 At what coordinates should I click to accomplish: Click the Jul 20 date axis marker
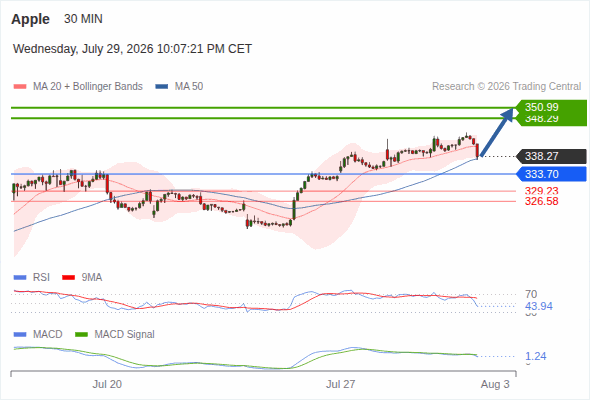pos(107,384)
